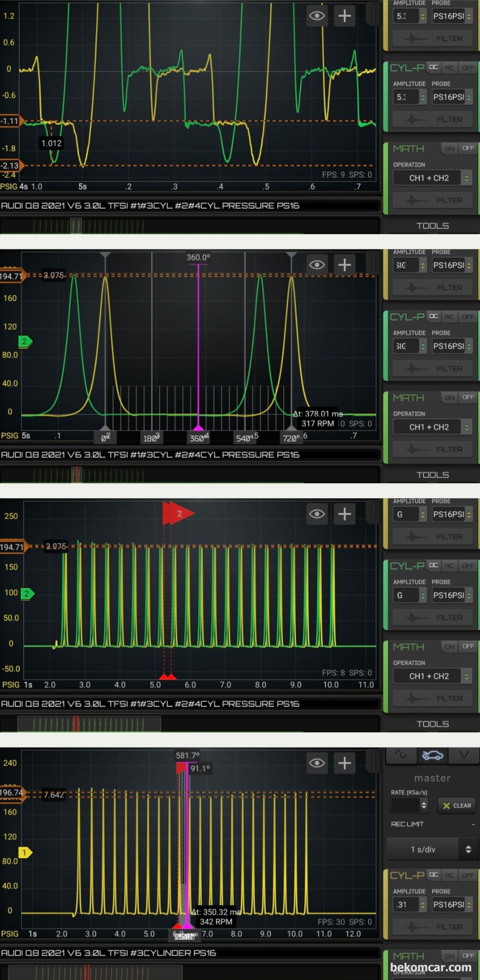Toggle eye visibility icon in 317 RPM chart
480x980 pixels.
tap(317, 265)
